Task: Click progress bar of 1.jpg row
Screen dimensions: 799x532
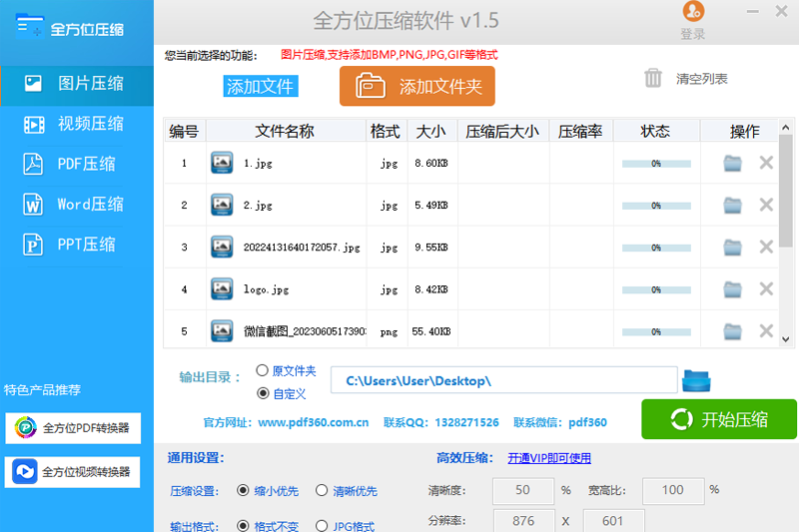Action: (656, 164)
